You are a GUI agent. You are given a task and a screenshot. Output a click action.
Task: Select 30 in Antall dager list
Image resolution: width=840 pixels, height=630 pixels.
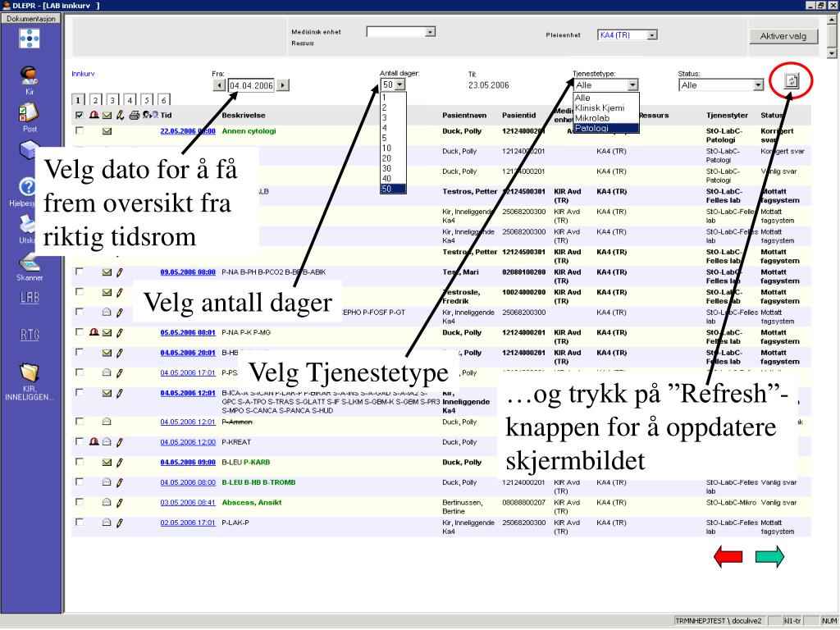point(393,169)
